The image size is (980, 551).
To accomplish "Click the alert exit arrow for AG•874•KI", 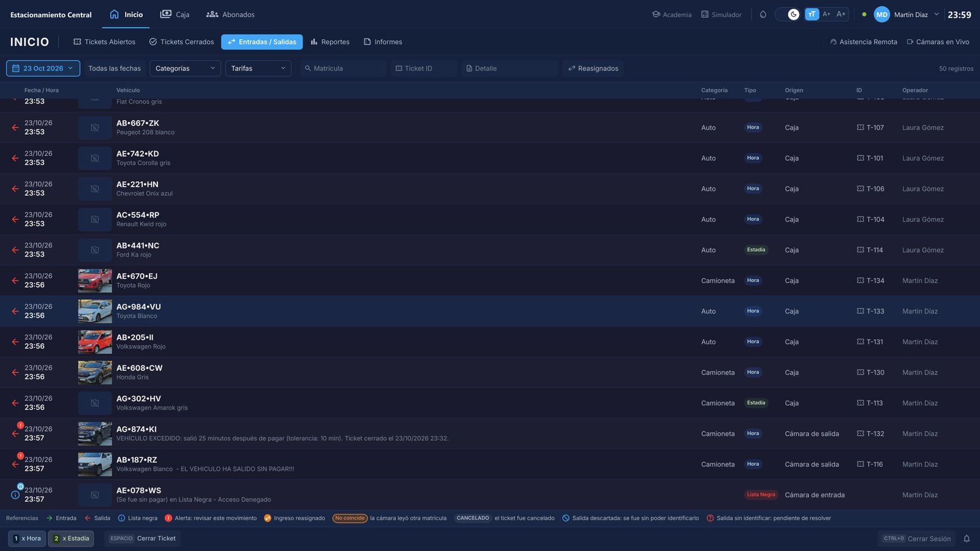I will pos(15,433).
